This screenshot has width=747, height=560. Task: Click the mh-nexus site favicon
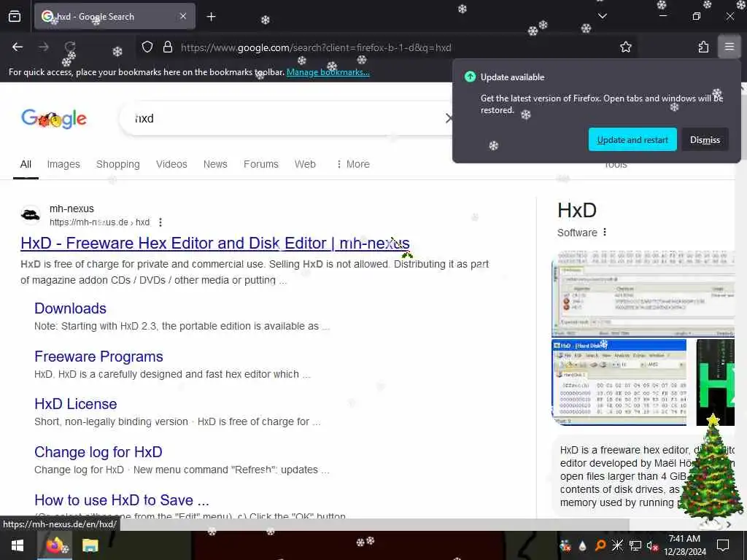point(31,215)
